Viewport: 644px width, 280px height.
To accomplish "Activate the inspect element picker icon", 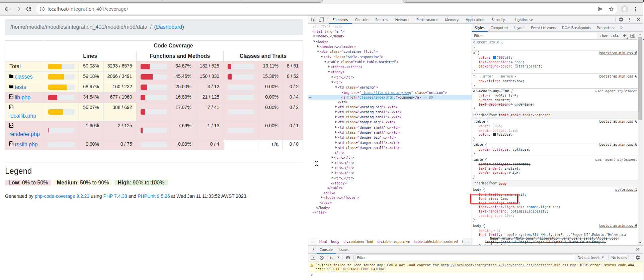I will click(x=313, y=20).
